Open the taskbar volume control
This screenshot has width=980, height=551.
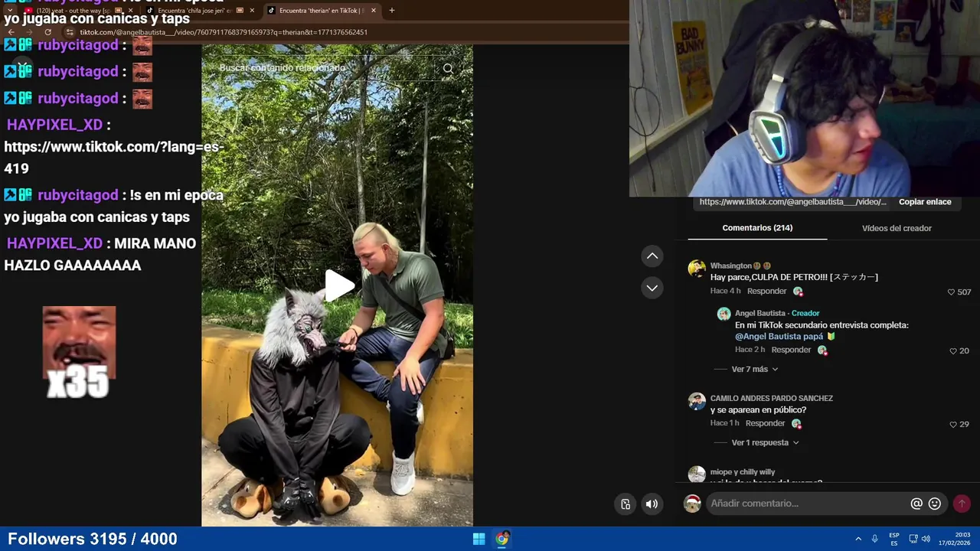(926, 539)
